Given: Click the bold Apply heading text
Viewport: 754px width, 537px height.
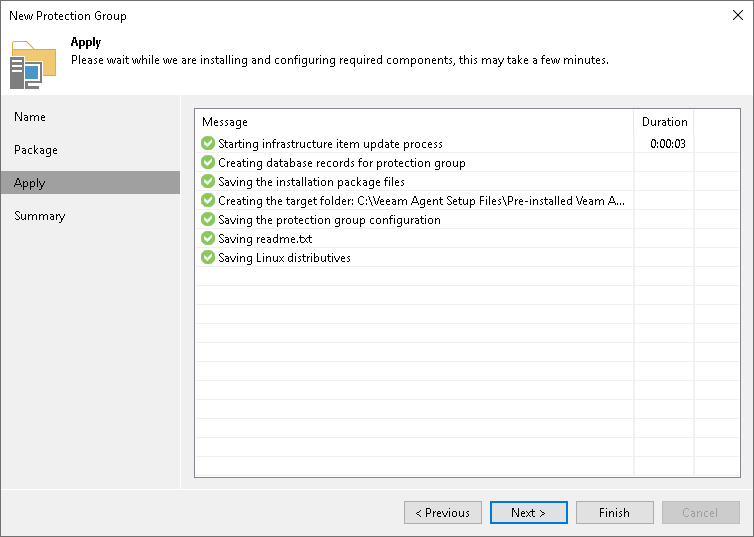Looking at the screenshot, I should (x=86, y=42).
